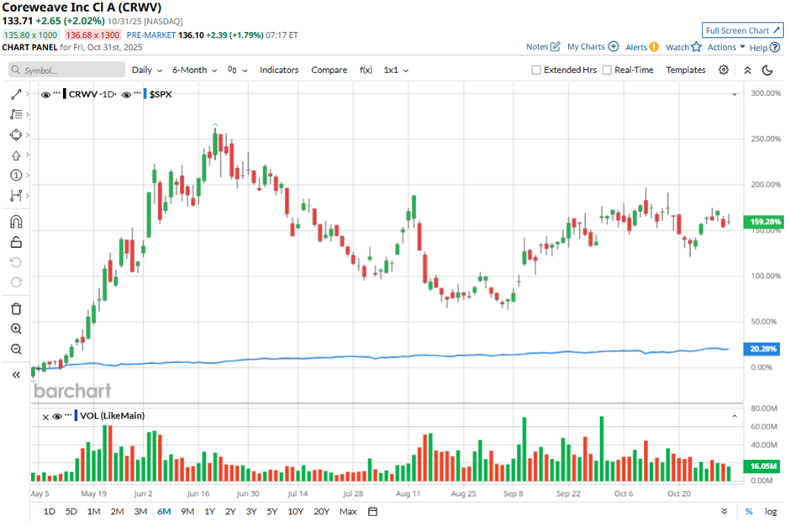Image resolution: width=790 pixels, height=532 pixels.
Task: Click the lock drawings icon
Action: (16, 243)
